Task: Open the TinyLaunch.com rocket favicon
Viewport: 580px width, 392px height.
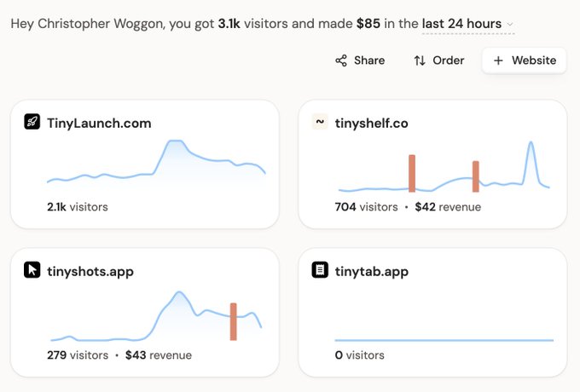Action: click(32, 122)
